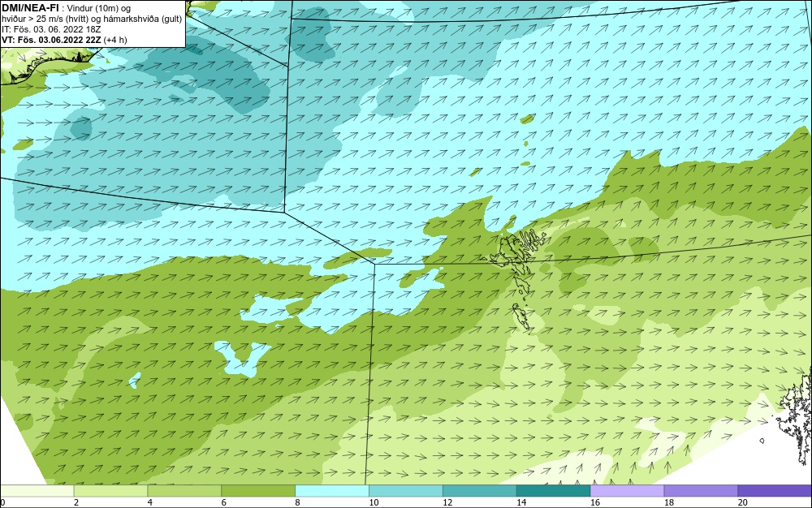Click the above 20 m/s dark violet legend swatch
The height and width of the screenshot is (508, 812).
click(775, 491)
